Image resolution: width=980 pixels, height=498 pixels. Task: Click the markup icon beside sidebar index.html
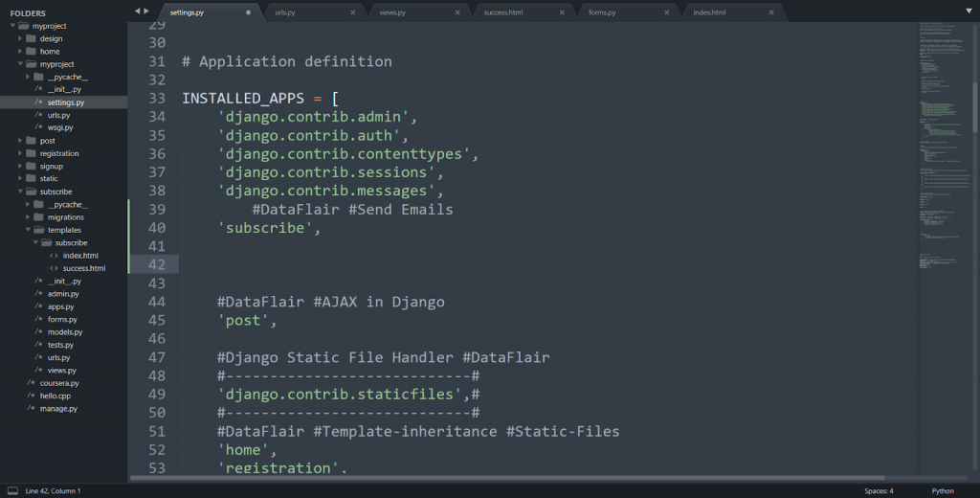(x=54, y=256)
